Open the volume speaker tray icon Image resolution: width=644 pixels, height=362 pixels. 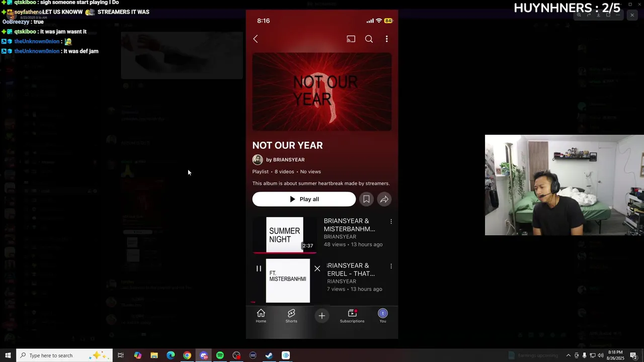click(600, 355)
